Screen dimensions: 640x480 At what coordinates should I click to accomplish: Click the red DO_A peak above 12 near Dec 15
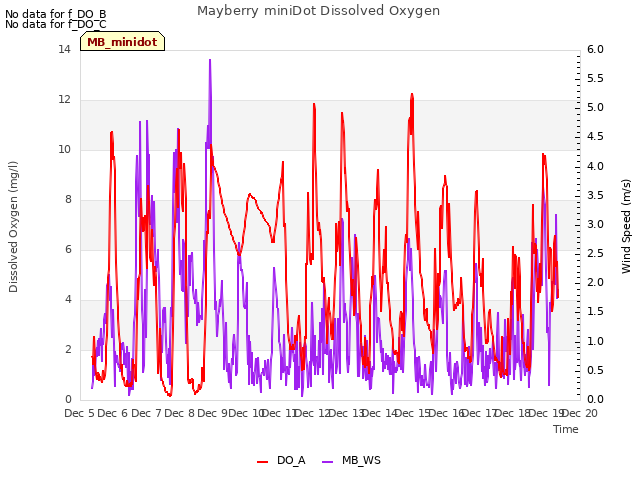pos(412,95)
